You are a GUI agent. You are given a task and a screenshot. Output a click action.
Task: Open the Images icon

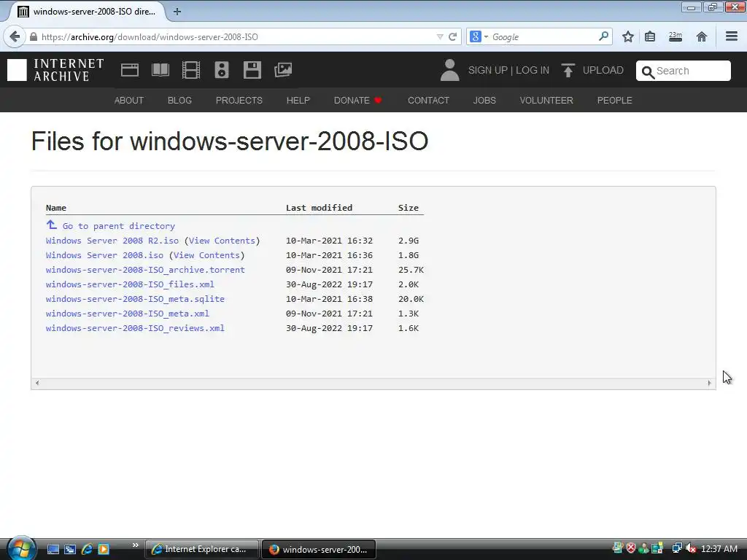283,70
